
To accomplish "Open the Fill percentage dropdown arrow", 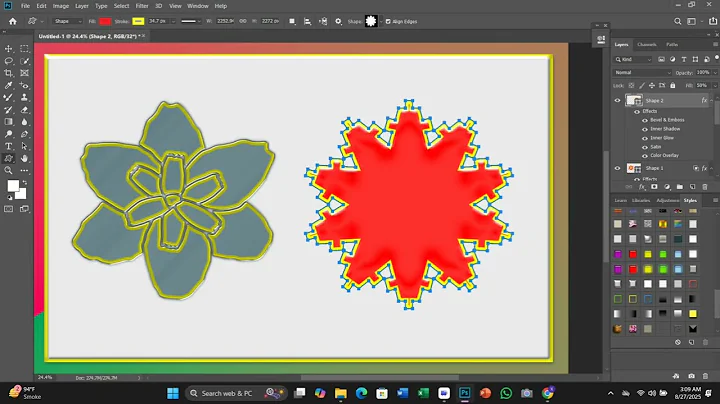I will click(714, 85).
